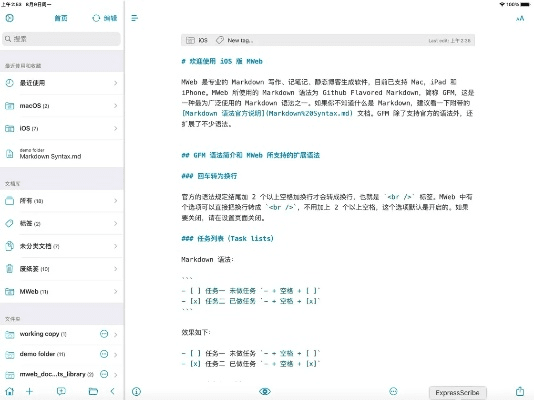Open Markdown Syntax.md recent file
534x400 pixels.
point(62,154)
